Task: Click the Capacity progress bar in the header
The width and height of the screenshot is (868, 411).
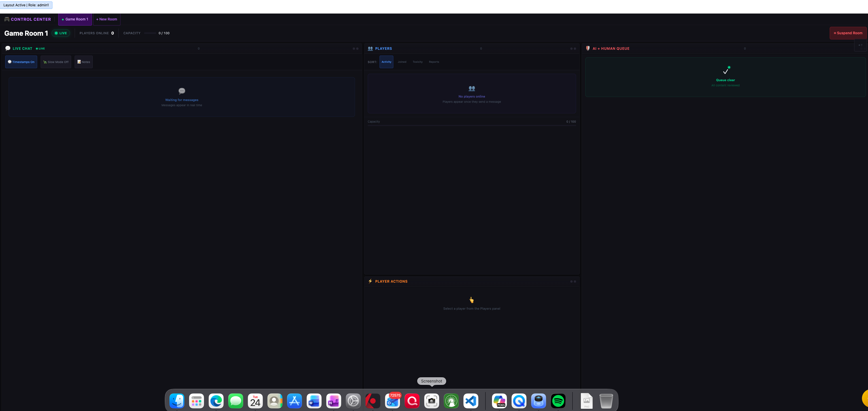Action: coord(150,33)
